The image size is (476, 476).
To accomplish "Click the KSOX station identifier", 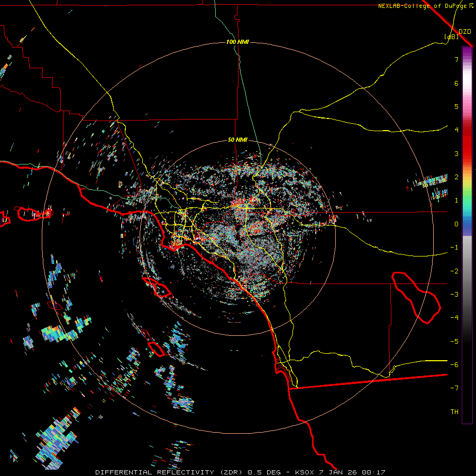I will pyautogui.click(x=305, y=472).
